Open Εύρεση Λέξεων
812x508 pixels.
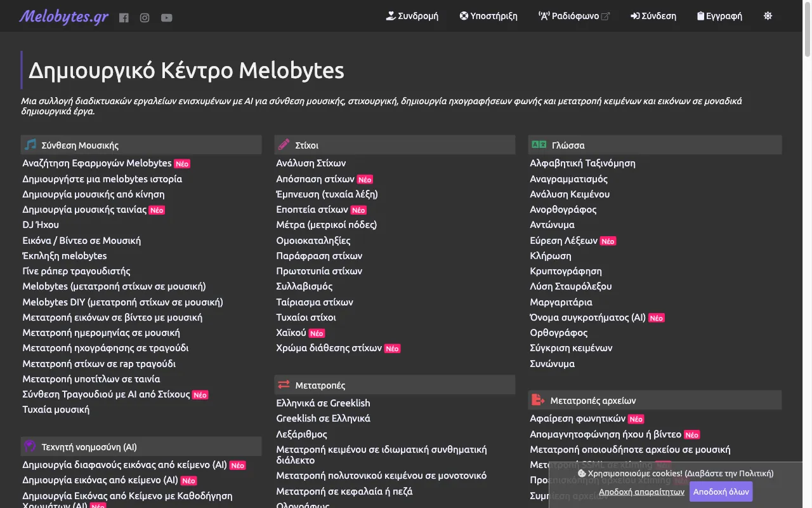pos(563,241)
